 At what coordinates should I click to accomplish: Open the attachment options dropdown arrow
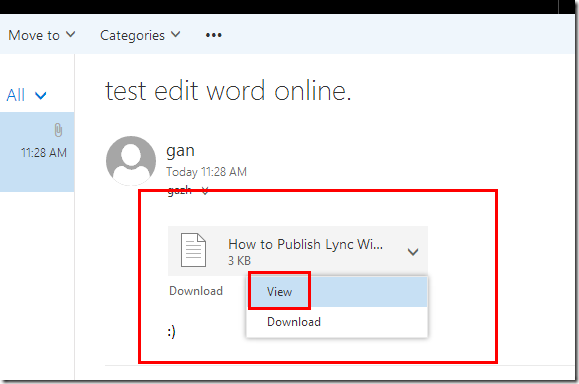412,252
